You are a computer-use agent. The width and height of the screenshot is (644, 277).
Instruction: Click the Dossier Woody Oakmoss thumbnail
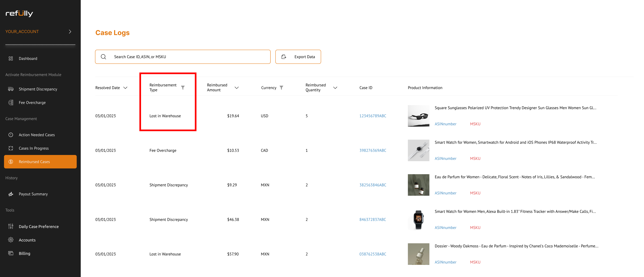pyautogui.click(x=419, y=254)
